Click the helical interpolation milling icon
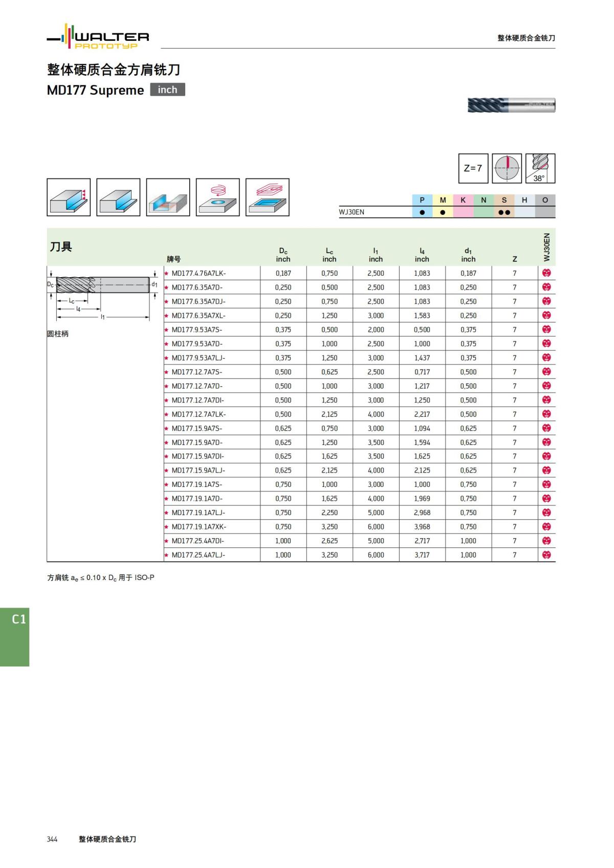The image size is (614, 868). [x=217, y=197]
